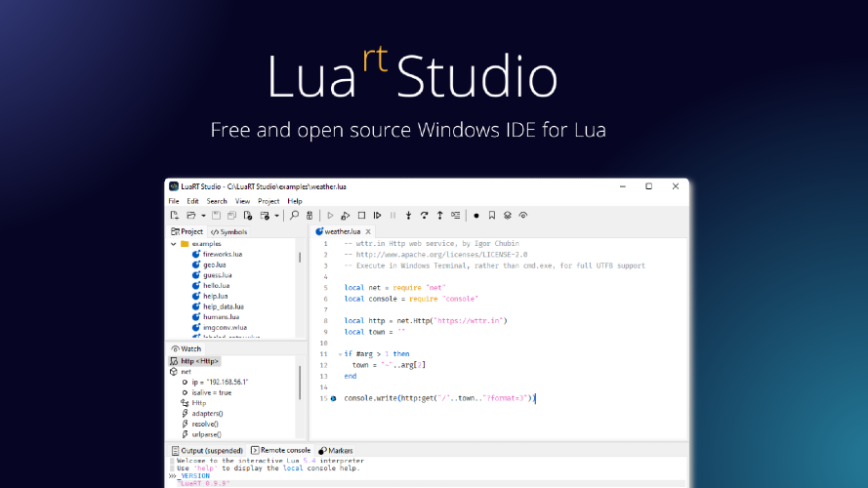Click the Run play triangle icon
This screenshot has width=868, height=488.
[x=330, y=216]
